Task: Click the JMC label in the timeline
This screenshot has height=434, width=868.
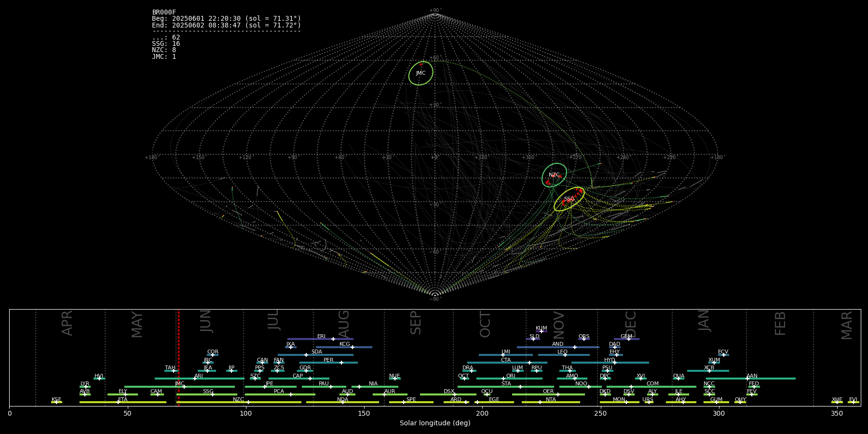Action: [x=179, y=384]
